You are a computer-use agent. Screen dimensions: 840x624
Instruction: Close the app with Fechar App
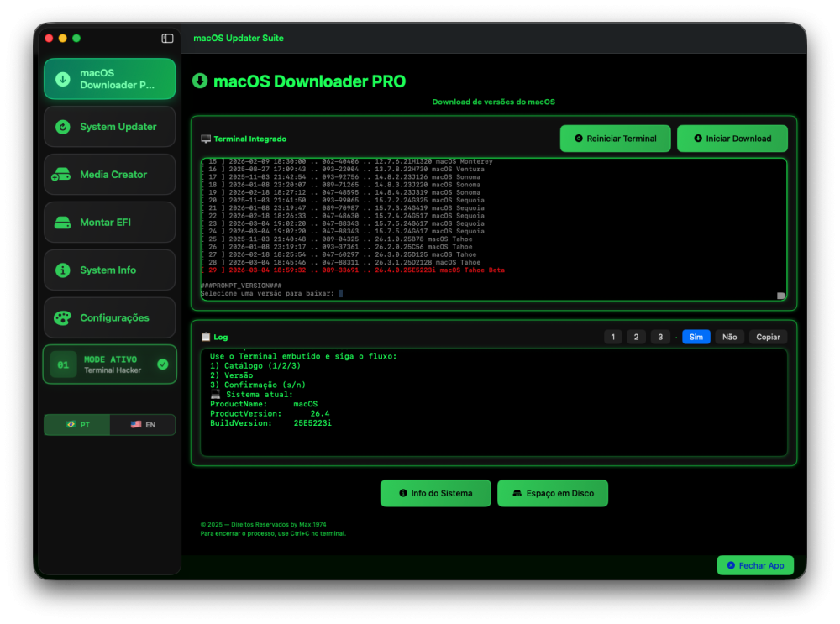tap(755, 565)
